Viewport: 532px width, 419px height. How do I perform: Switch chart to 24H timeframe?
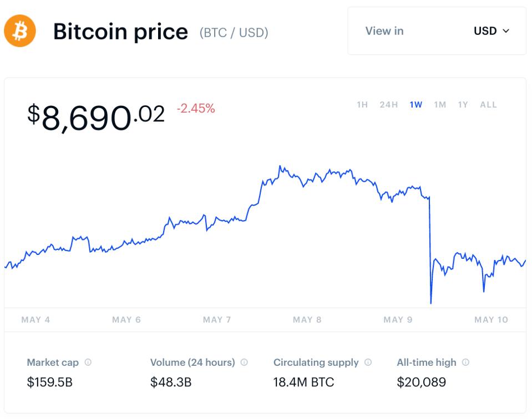388,105
